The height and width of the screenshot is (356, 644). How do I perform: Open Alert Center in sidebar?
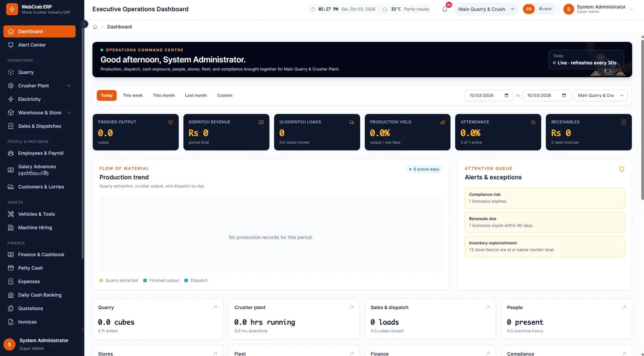[39, 45]
